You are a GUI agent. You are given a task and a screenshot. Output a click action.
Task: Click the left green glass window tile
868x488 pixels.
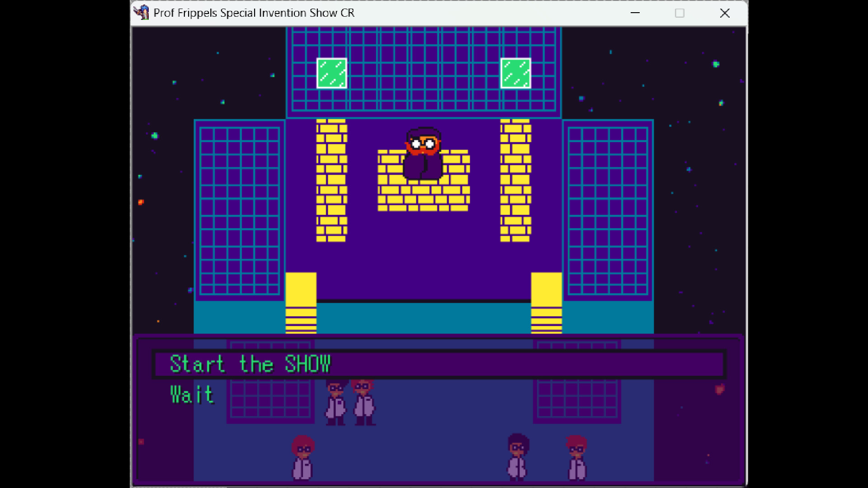coord(331,73)
